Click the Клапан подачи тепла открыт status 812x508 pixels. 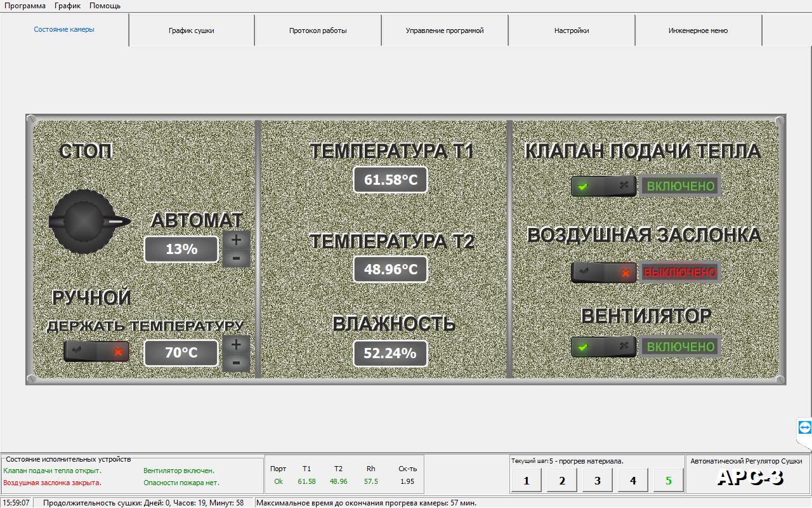pos(53,471)
